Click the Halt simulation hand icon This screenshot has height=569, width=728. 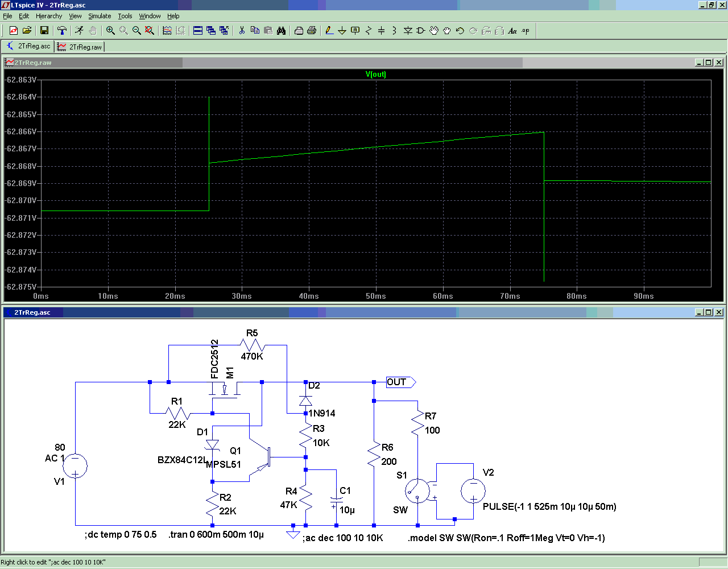93,31
